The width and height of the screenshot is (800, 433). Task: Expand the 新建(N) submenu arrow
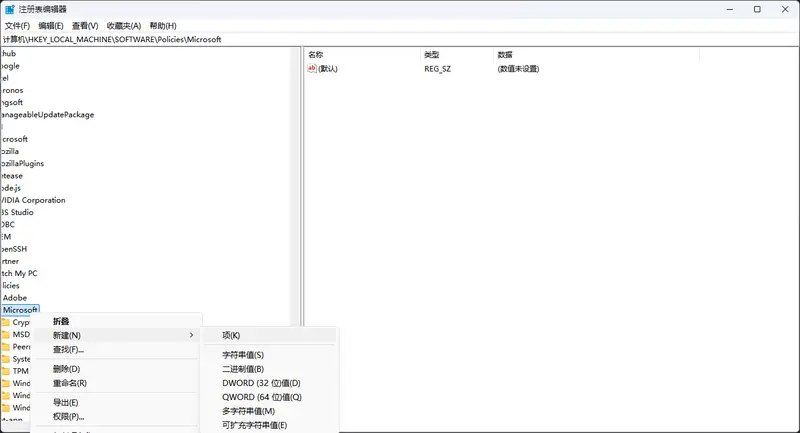pos(191,335)
